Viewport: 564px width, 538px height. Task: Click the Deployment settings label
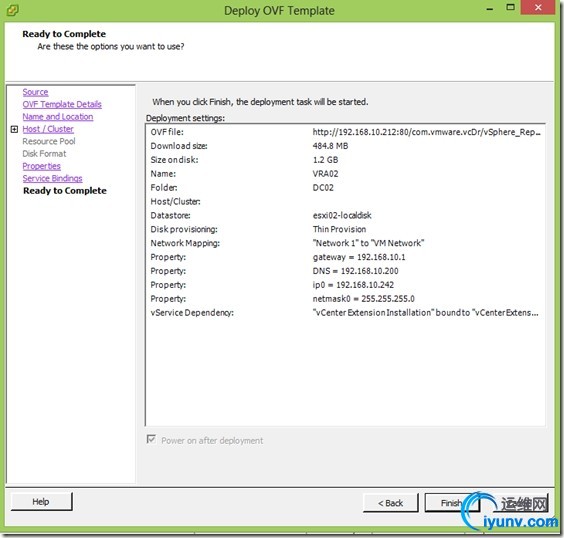point(185,118)
